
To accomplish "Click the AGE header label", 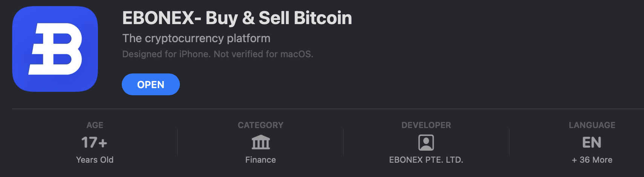I will 95,125.
